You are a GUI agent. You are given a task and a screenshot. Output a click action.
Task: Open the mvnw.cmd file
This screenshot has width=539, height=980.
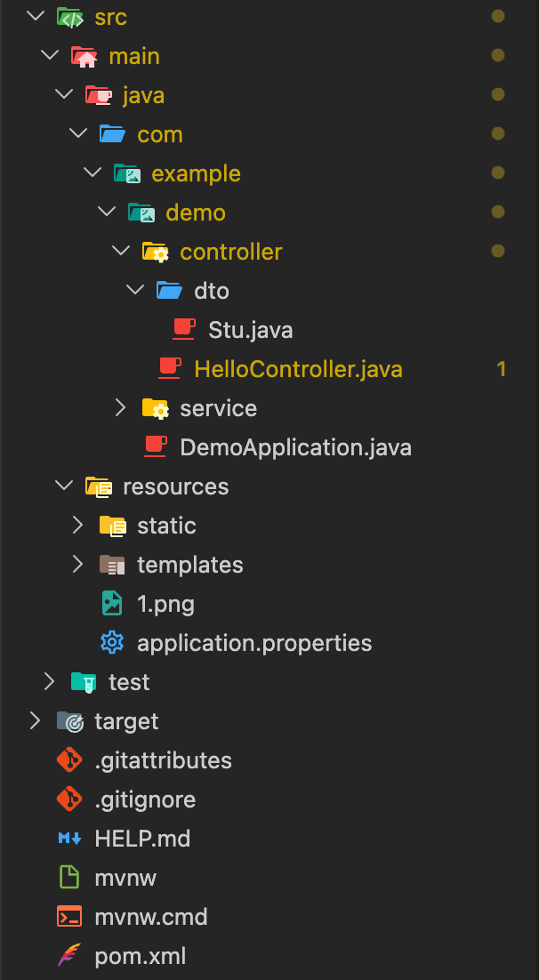click(150, 917)
